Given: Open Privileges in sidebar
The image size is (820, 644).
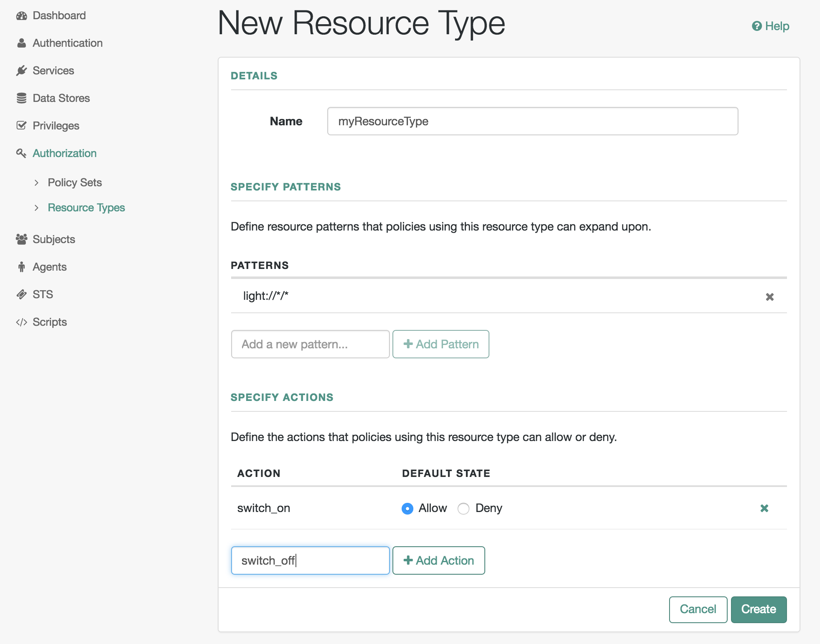Looking at the screenshot, I should 56,126.
